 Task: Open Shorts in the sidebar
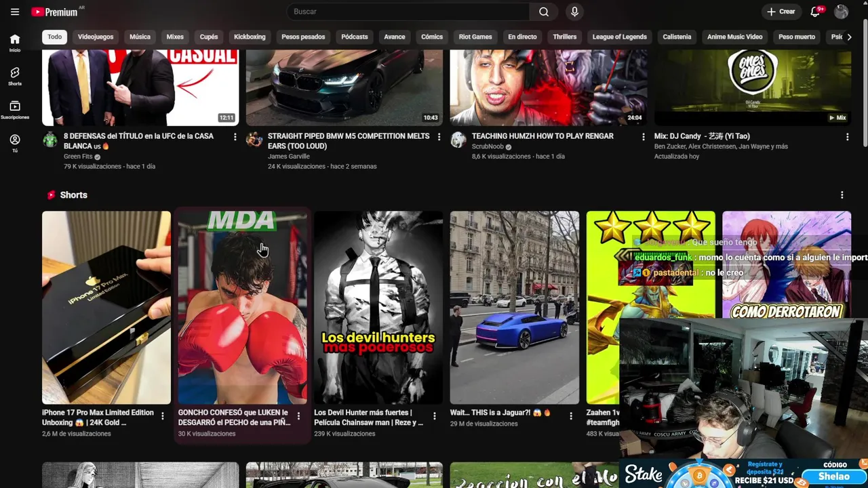(15, 76)
